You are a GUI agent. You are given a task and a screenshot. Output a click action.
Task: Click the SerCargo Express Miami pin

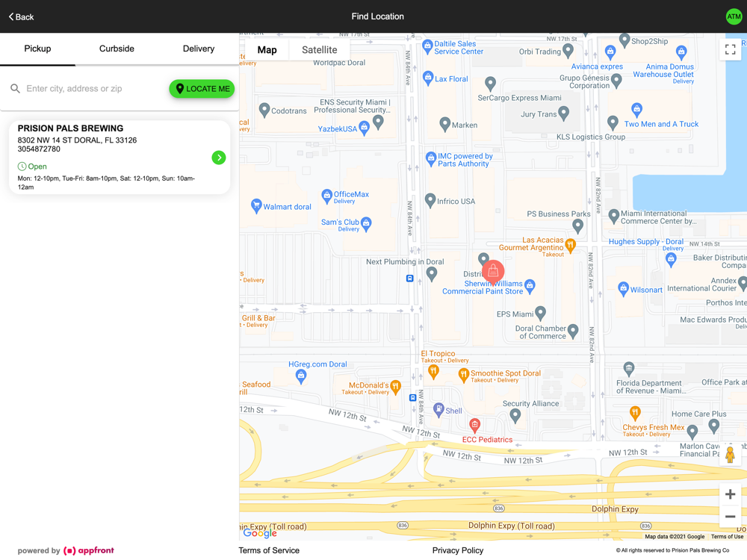490,84
